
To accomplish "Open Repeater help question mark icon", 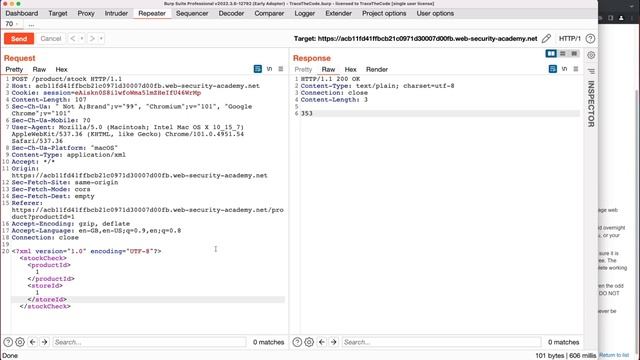I will (x=590, y=39).
